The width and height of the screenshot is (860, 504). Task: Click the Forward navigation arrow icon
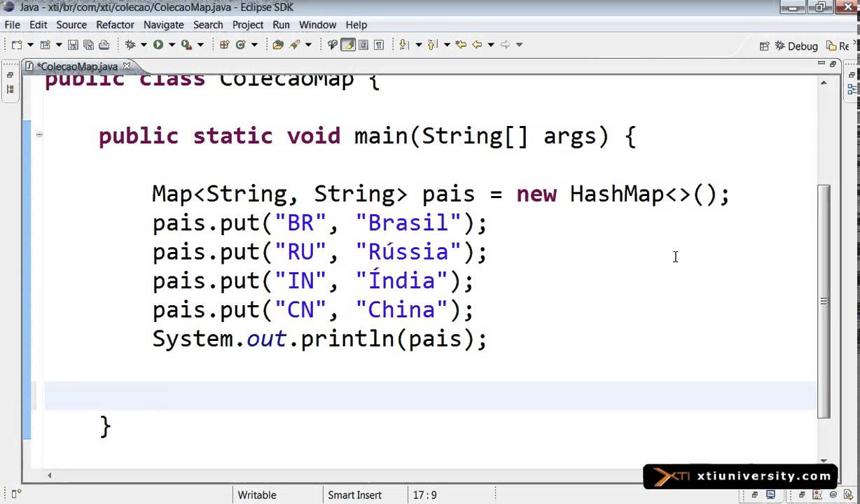(x=505, y=45)
